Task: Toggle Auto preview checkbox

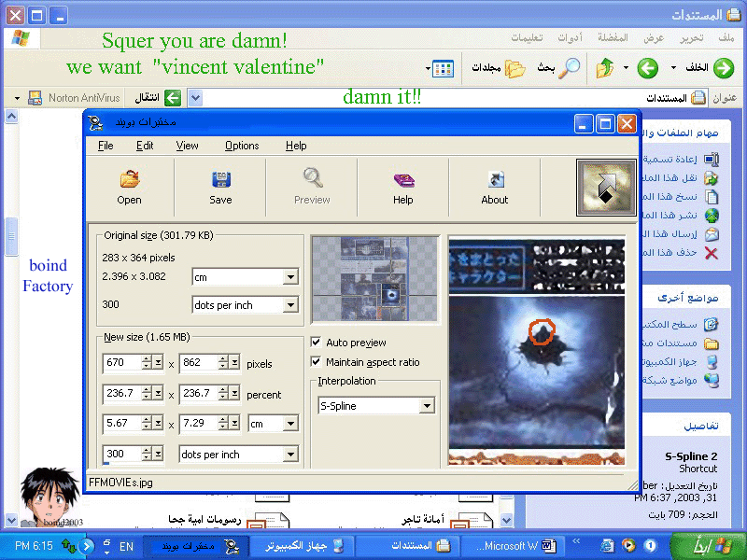Action: coord(316,342)
